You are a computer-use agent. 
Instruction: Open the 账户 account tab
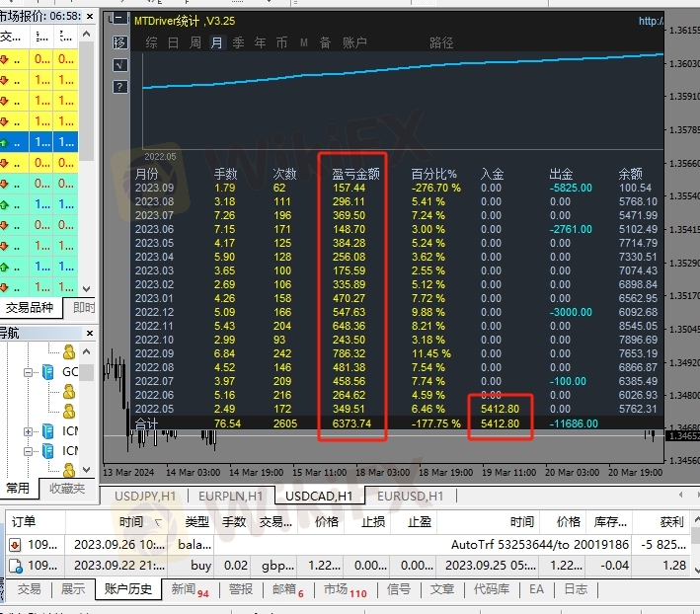[354, 42]
